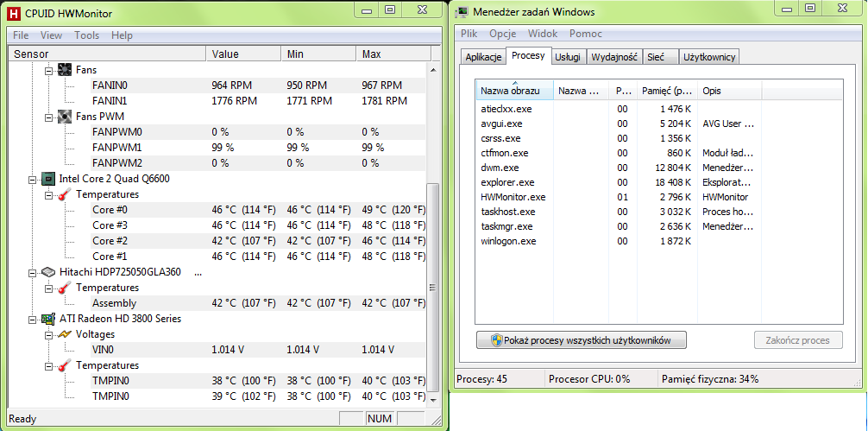Screen dimensions: 868x431
Task: Sort by Pamięć column header
Action: [667, 91]
